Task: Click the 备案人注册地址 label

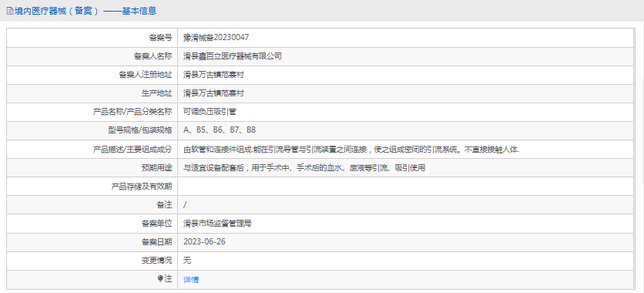Action: coord(146,75)
